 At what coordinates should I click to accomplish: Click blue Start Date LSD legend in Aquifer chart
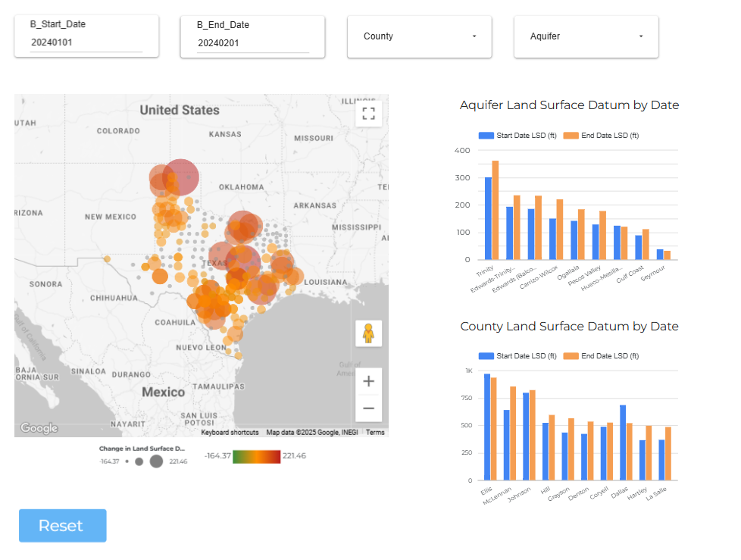(x=517, y=136)
